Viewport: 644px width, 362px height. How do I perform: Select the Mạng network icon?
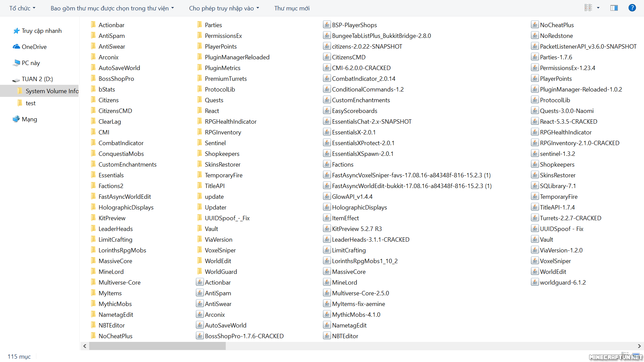[x=16, y=119]
